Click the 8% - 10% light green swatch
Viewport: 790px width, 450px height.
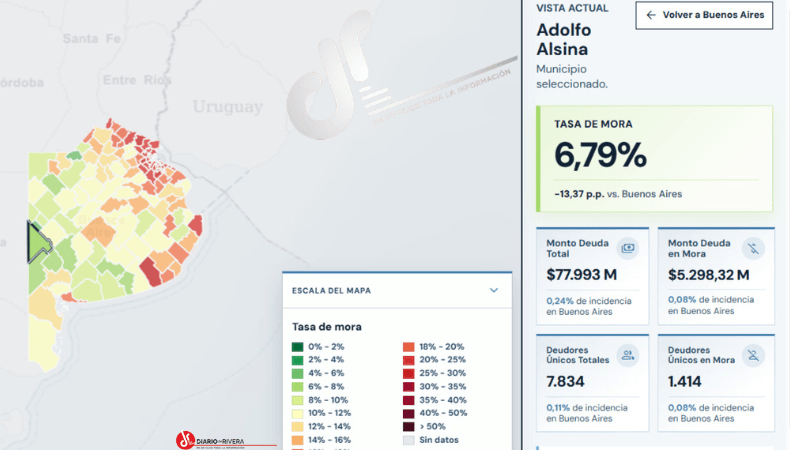[x=297, y=400]
